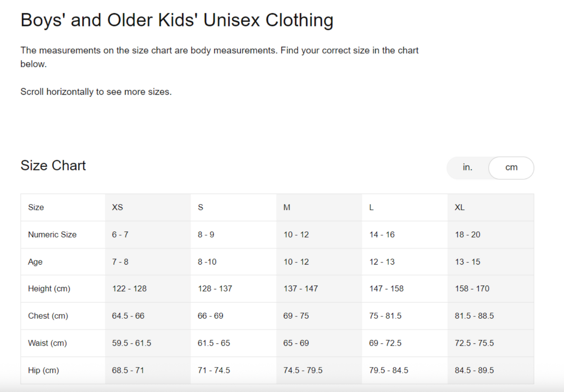Click the 18 - 20 numeric size cell
This screenshot has height=392, width=564.
(467, 234)
